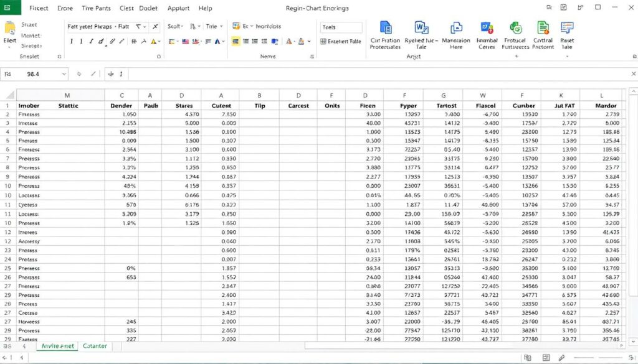
Task: Expand the name box dropdown arrow
Action: (64, 74)
